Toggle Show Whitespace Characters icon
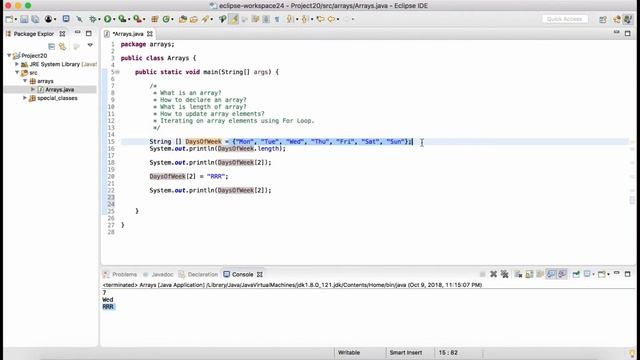Screen dimensions: 640x360 point(277,19)
